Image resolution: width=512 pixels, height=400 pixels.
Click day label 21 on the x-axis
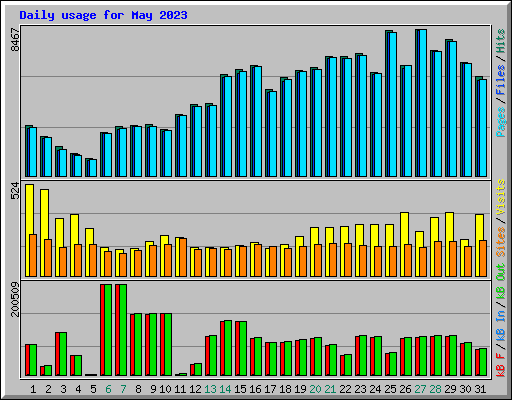(330, 389)
